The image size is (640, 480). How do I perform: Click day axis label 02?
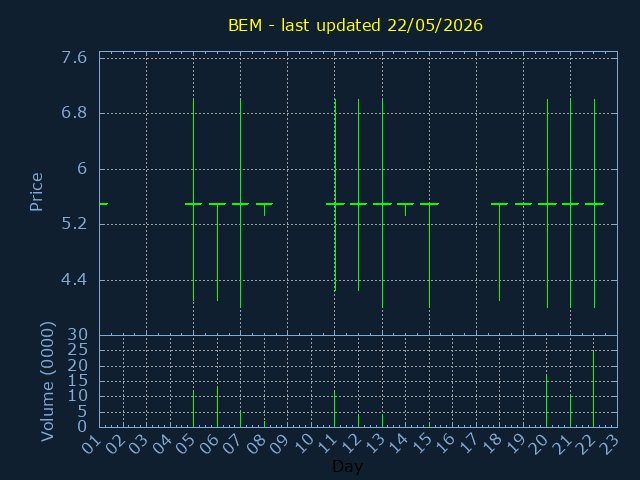coord(115,444)
